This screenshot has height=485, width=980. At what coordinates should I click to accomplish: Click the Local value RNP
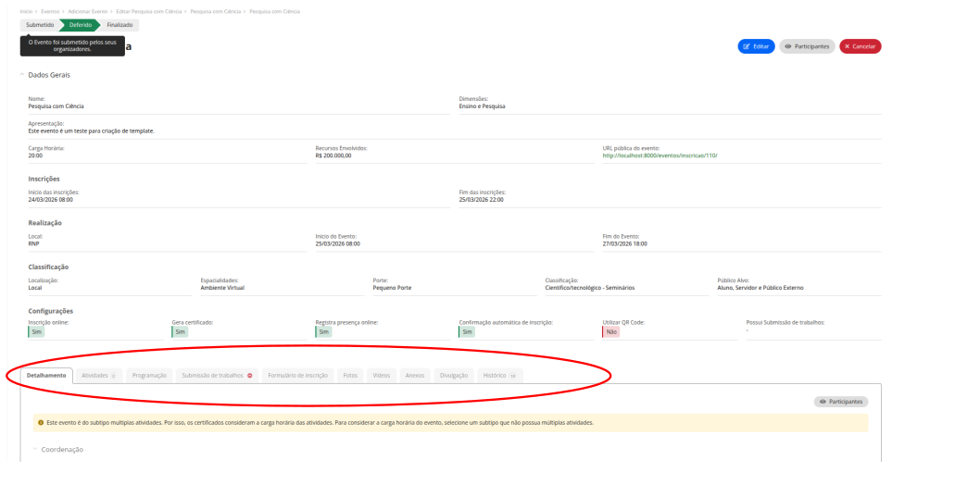pyautogui.click(x=33, y=243)
